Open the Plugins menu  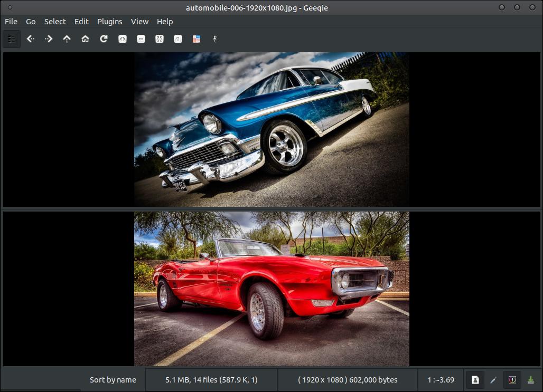coord(110,22)
